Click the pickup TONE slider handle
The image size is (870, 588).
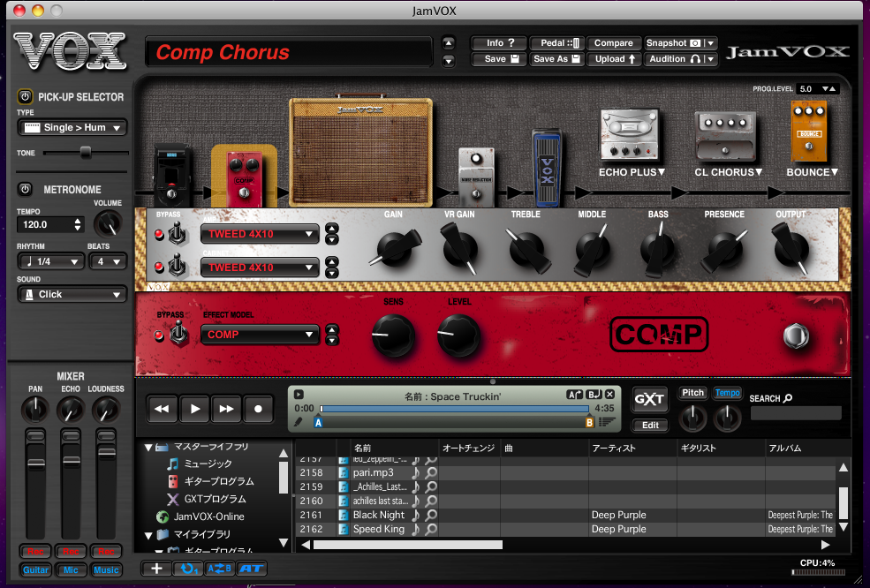(x=86, y=153)
